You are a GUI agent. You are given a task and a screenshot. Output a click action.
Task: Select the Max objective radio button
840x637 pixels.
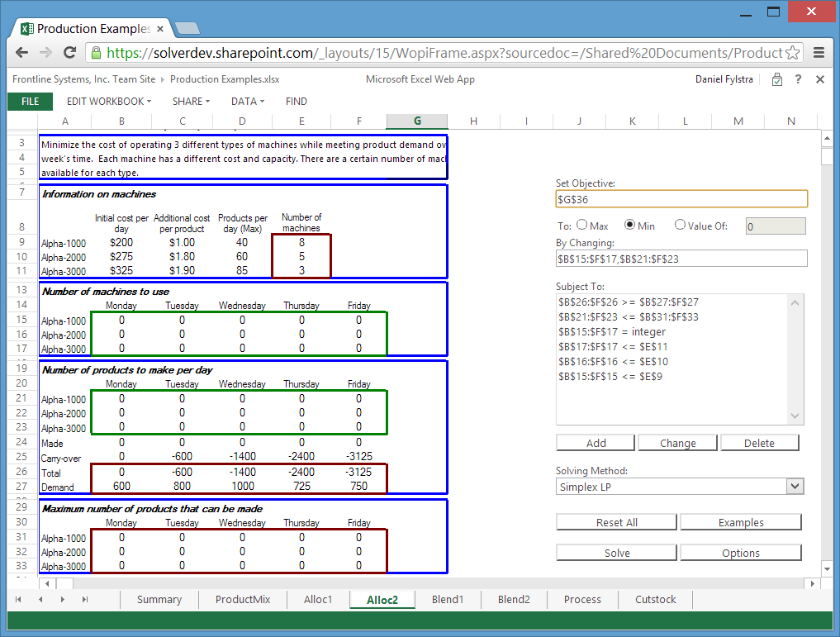coord(582,225)
